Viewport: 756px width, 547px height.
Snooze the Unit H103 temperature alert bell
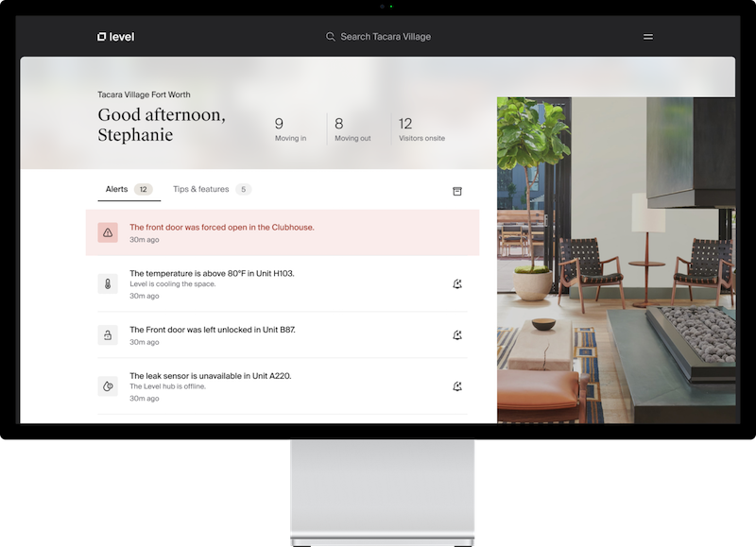click(457, 283)
